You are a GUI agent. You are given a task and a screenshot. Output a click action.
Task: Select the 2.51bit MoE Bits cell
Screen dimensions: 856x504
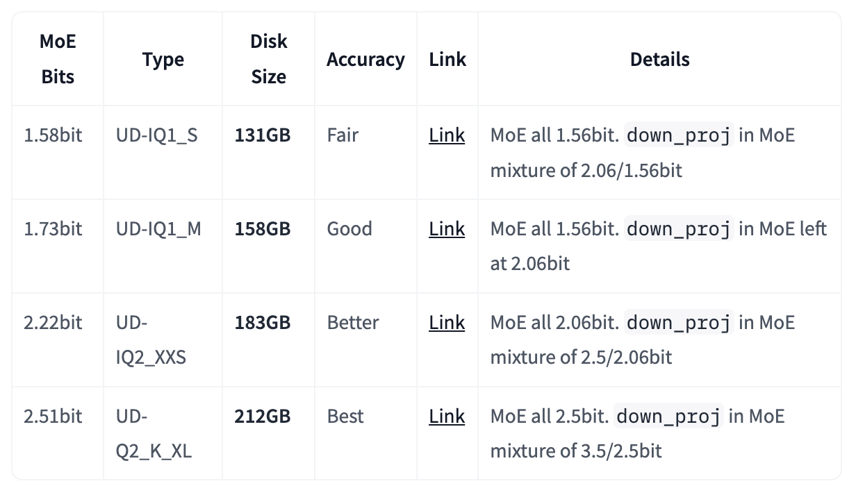(x=53, y=417)
